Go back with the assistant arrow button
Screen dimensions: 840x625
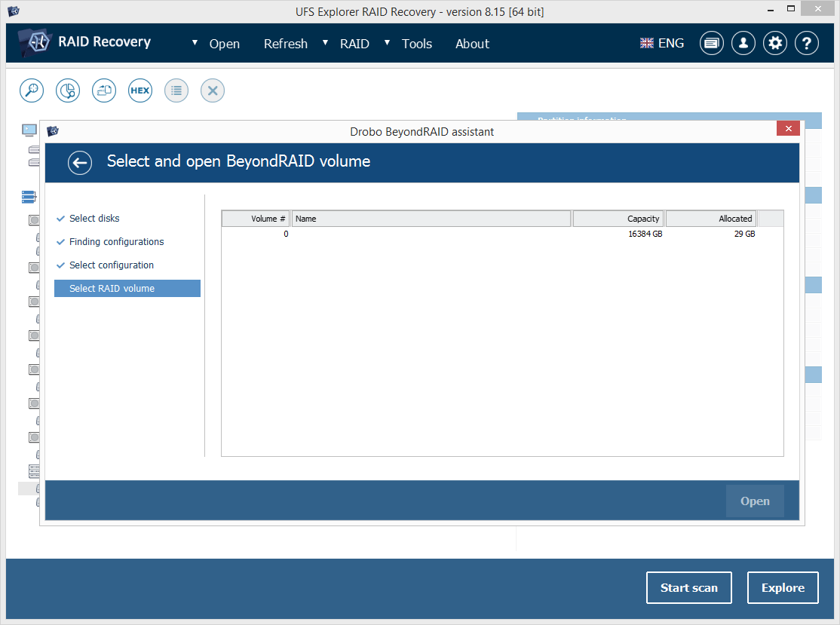[80, 163]
